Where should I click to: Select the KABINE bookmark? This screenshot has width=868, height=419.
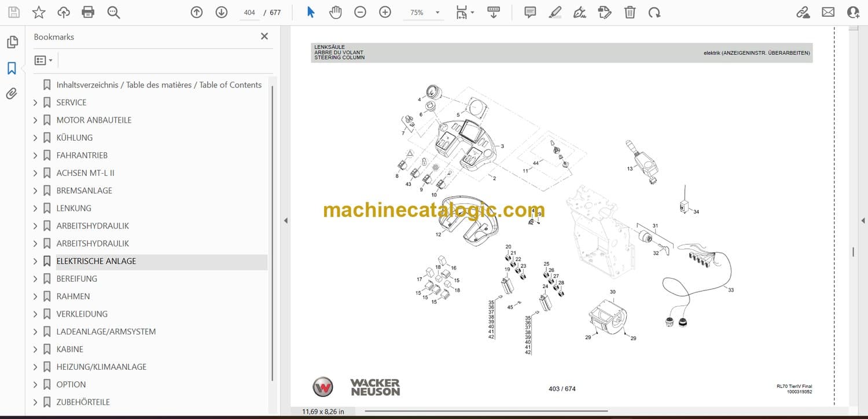tap(70, 349)
